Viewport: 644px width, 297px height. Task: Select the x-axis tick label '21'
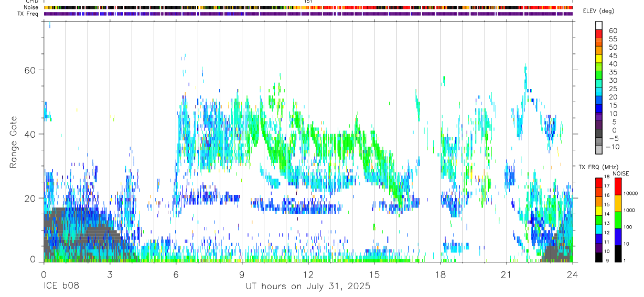point(507,274)
